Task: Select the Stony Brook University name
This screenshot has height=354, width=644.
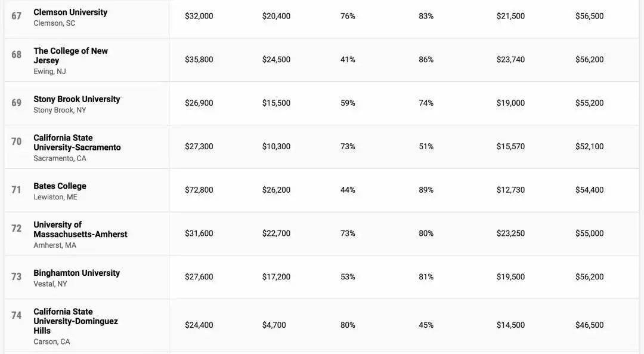Action: [77, 99]
